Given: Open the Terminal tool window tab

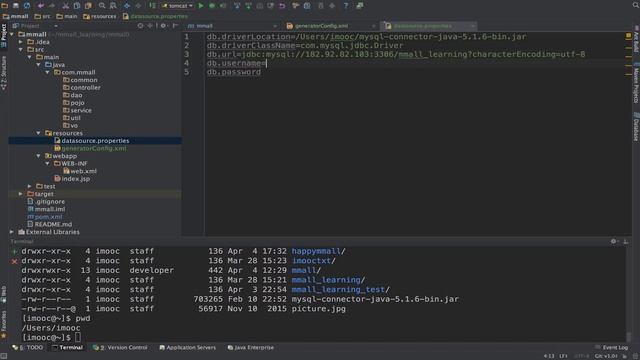Looking at the screenshot, I should pos(67,348).
